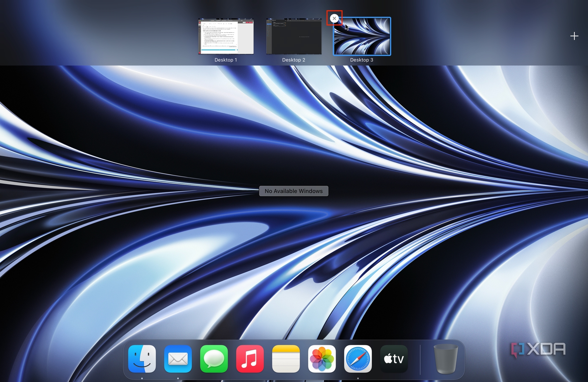
Task: Click the XDA watermark logo
Action: [x=539, y=349]
